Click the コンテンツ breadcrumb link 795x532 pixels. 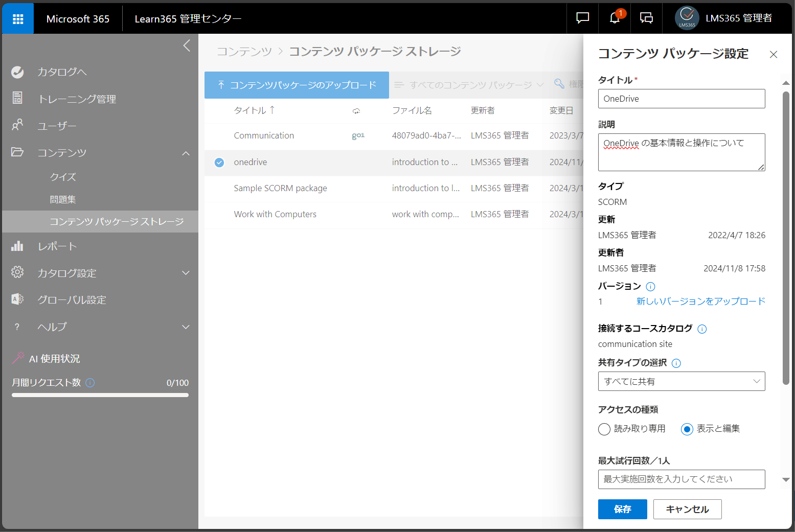244,51
